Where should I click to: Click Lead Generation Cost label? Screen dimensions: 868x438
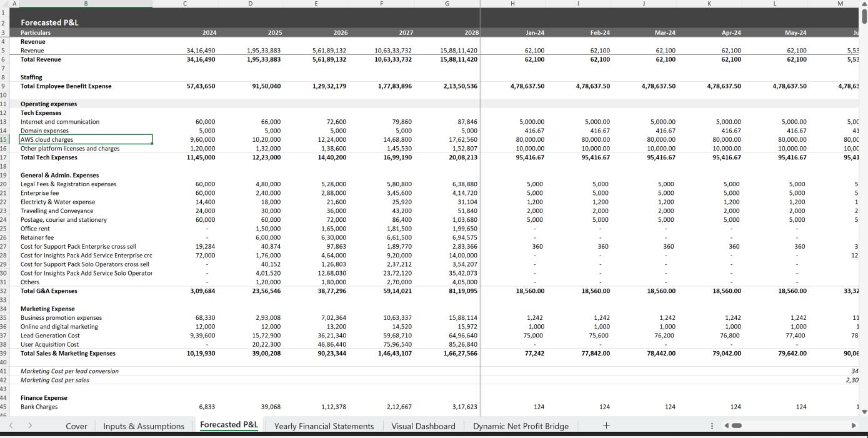50,336
